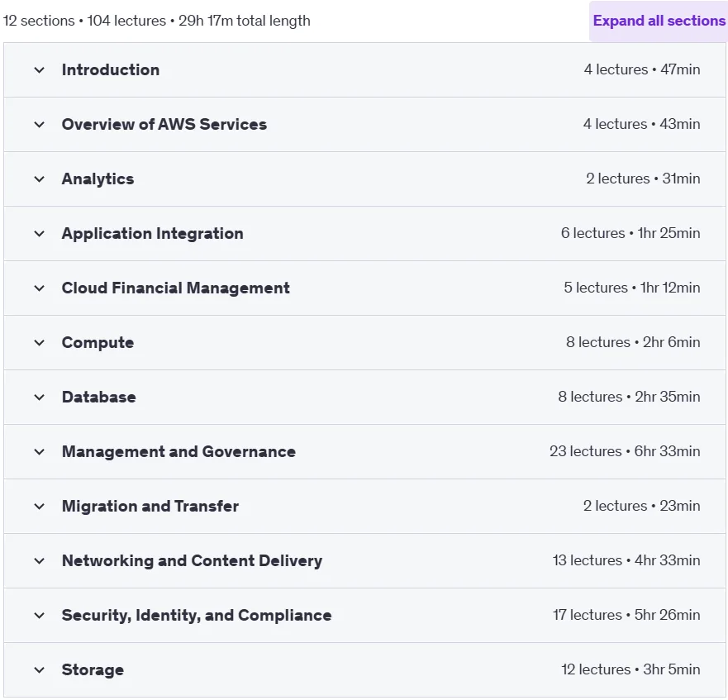Click '6 lectures • 1hr 25min' text
The height and width of the screenshot is (700, 728).
[630, 233]
